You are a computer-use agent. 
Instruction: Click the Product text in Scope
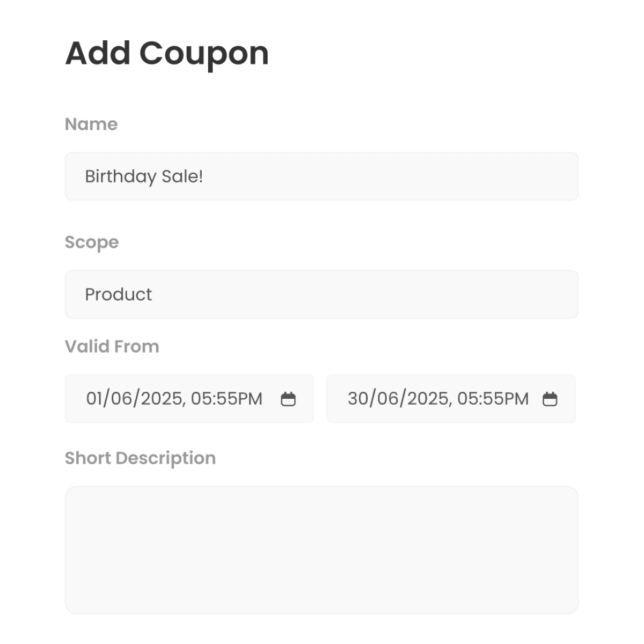click(119, 294)
